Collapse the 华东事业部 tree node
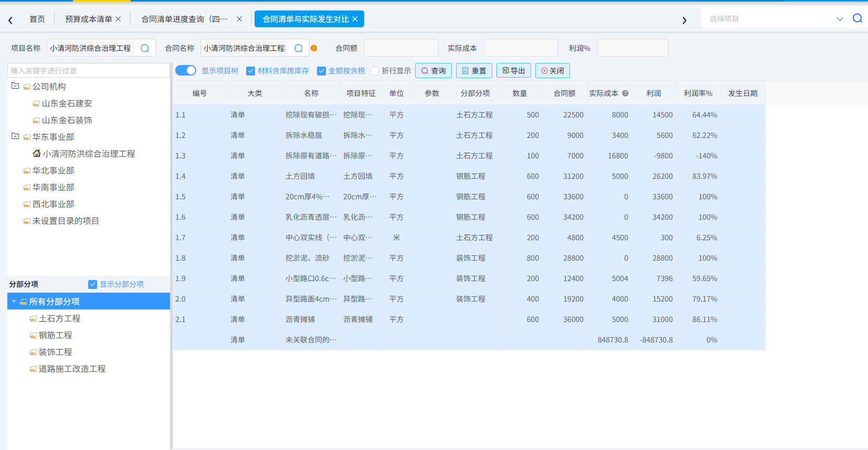Viewport: 868px width, 450px height. 15,136
